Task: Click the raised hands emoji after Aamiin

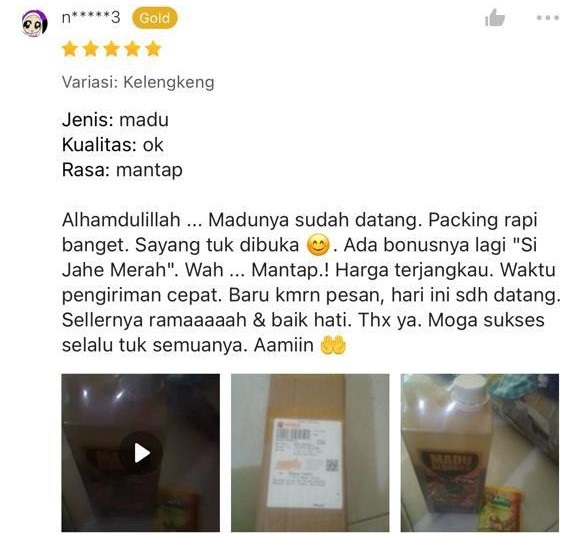Action: 333,345
